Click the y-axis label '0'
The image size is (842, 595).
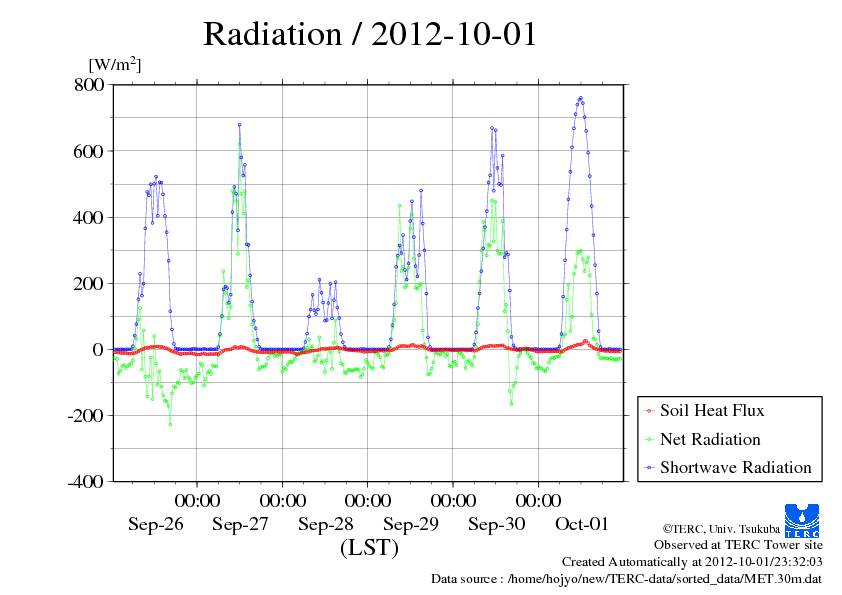coord(98,350)
